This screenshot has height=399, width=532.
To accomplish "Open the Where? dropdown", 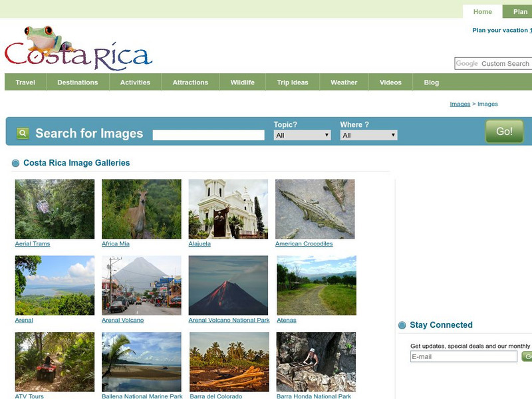I will point(367,134).
